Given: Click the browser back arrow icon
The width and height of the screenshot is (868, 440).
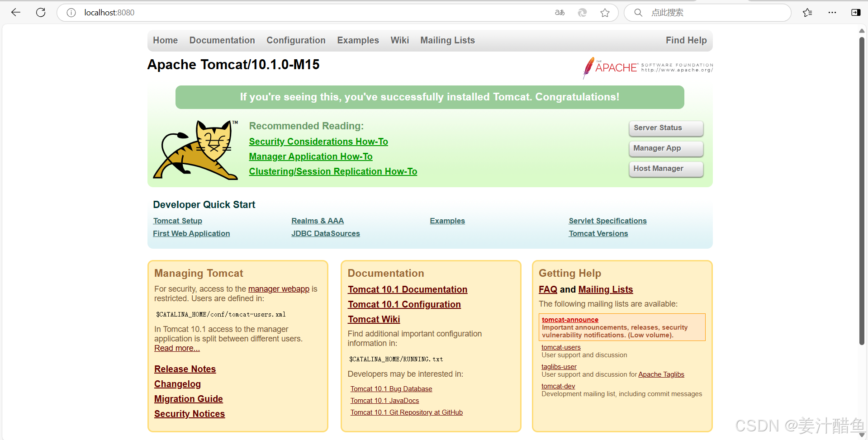Looking at the screenshot, I should tap(16, 13).
